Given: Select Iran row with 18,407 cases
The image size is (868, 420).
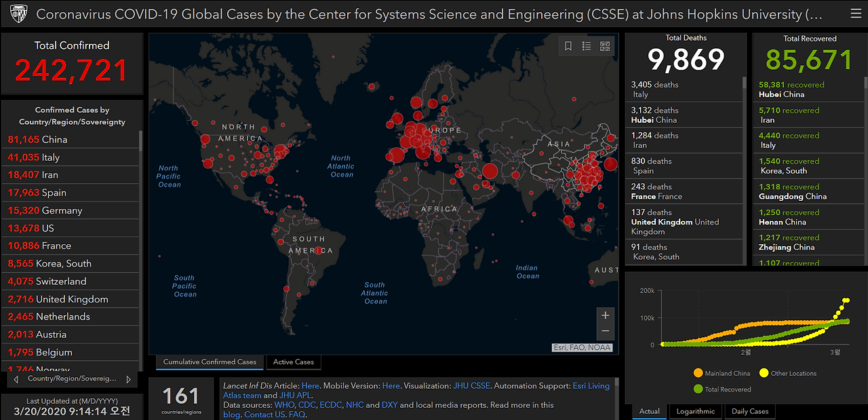Looking at the screenshot, I should point(71,174).
